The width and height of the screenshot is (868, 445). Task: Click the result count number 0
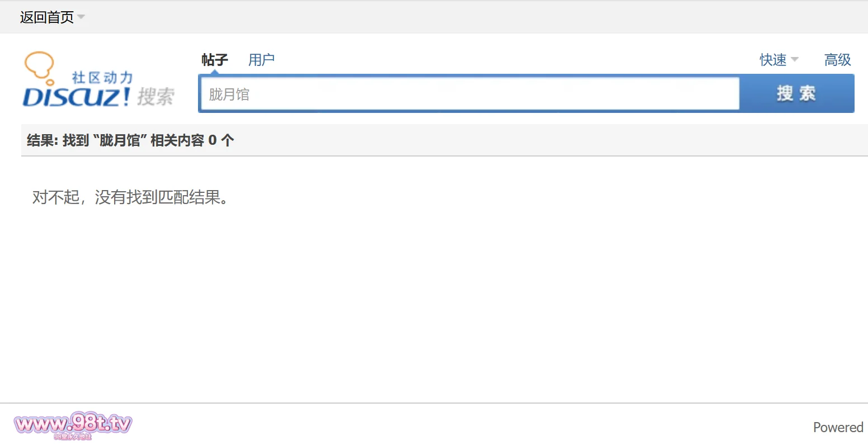[x=213, y=140]
